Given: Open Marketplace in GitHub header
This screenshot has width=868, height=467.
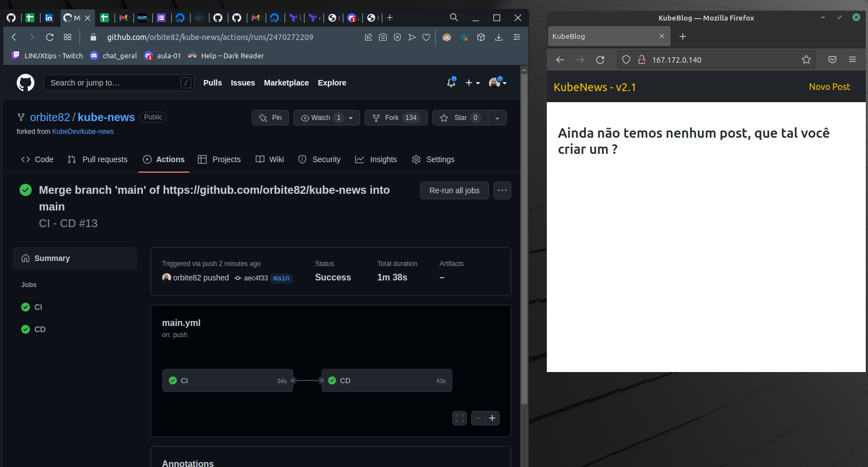Looking at the screenshot, I should pos(286,83).
